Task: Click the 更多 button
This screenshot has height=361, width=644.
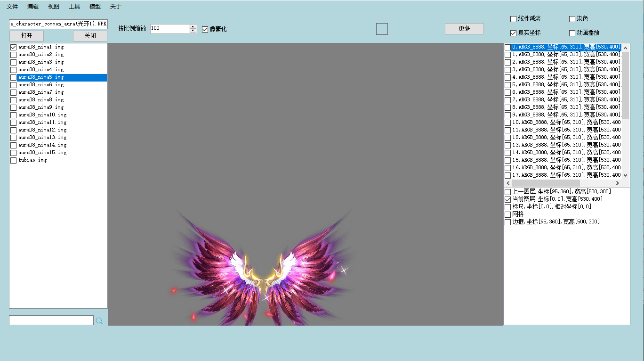Action: coord(464,29)
